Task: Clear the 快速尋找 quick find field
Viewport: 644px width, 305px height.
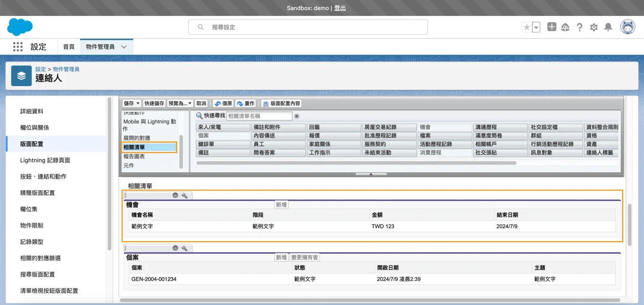Action: (x=297, y=116)
